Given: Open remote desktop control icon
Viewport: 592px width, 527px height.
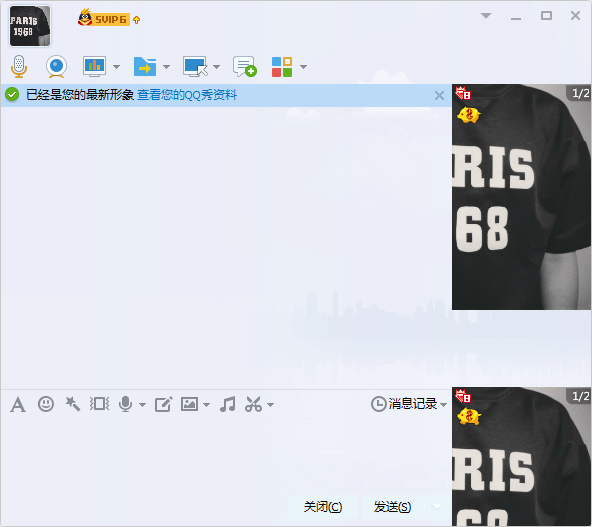Looking at the screenshot, I should (195, 67).
